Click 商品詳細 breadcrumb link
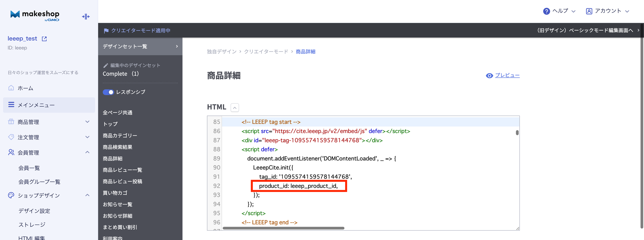The width and height of the screenshot is (644, 240). click(306, 52)
